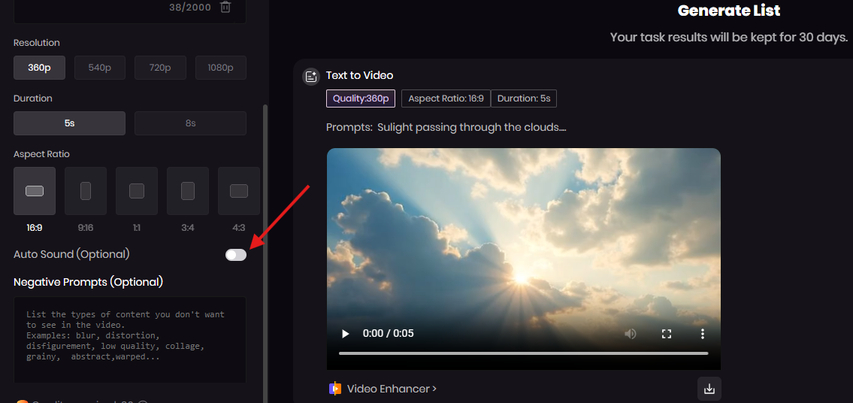
Task: Click the left panel scrollbar
Action: (265, 253)
